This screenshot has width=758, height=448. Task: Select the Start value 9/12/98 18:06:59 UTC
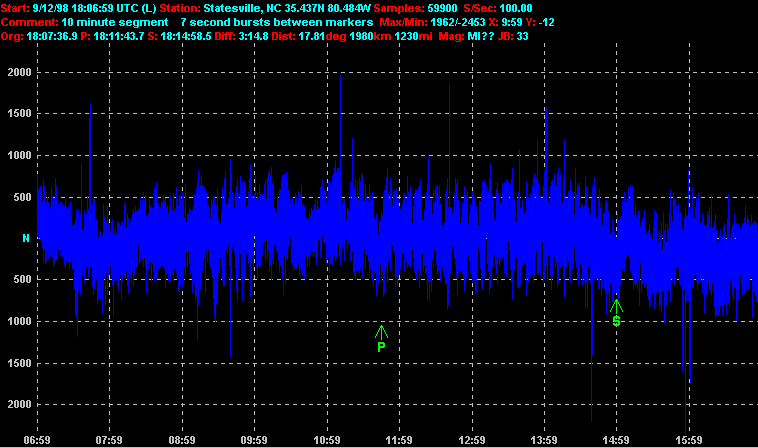pyautogui.click(x=86, y=8)
